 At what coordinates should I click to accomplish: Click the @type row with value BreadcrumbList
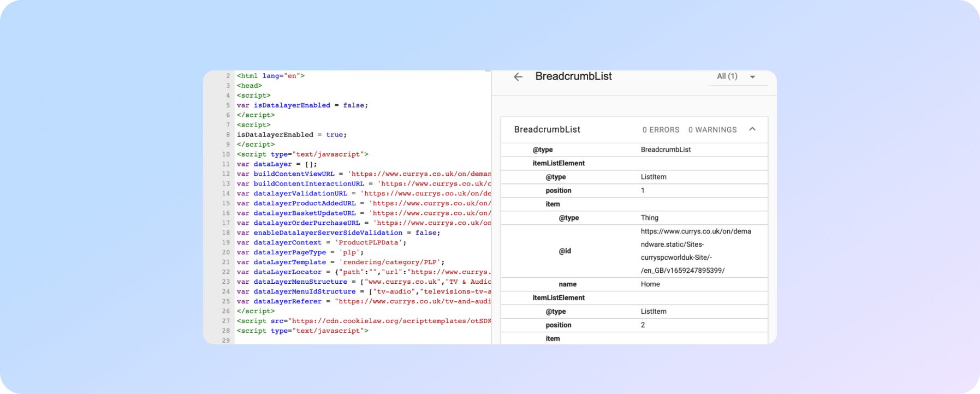click(x=543, y=150)
